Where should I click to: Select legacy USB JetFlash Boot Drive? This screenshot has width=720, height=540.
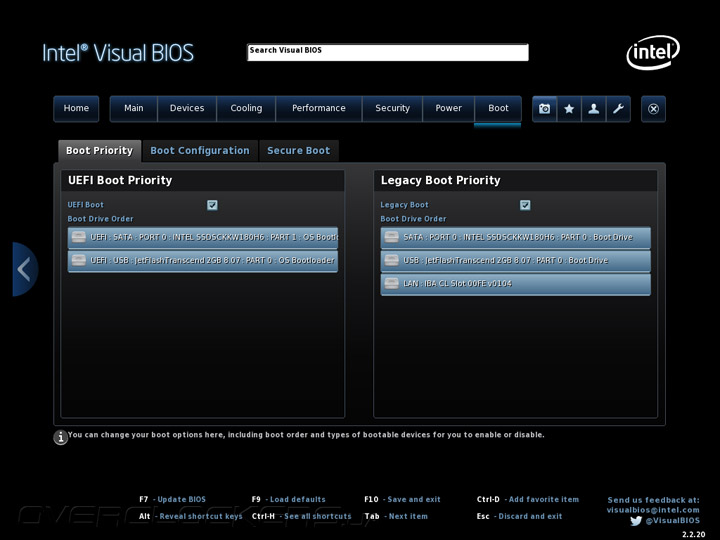[x=516, y=260]
